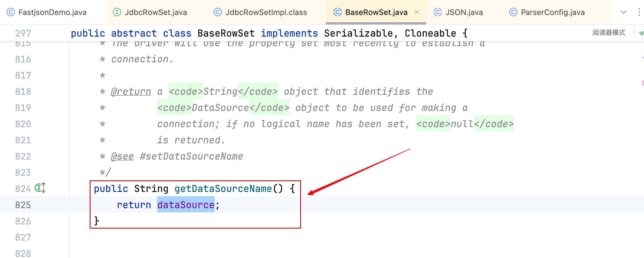Click the highlighted dataSource variable
Image resolution: width=644 pixels, height=258 pixels.
(x=186, y=205)
